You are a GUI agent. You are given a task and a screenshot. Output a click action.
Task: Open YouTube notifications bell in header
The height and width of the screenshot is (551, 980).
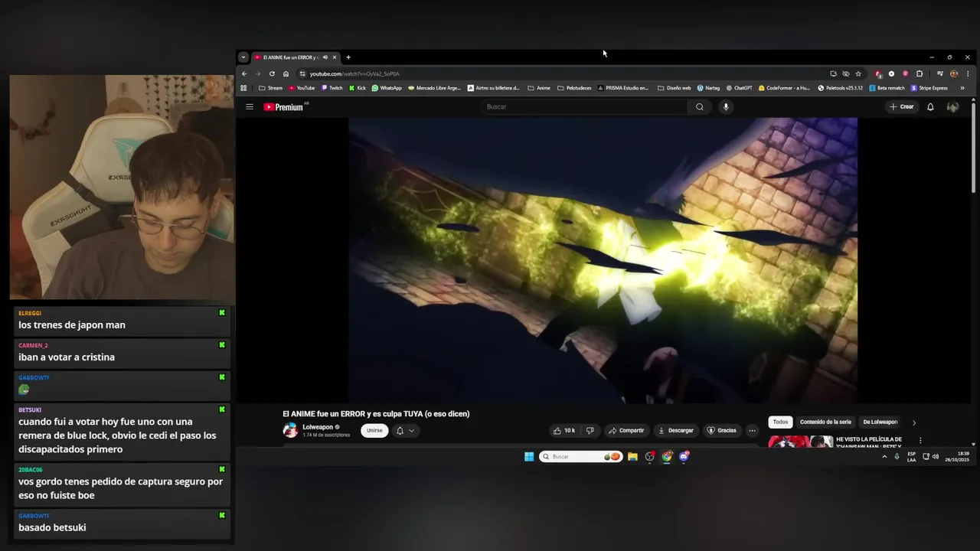pyautogui.click(x=930, y=107)
